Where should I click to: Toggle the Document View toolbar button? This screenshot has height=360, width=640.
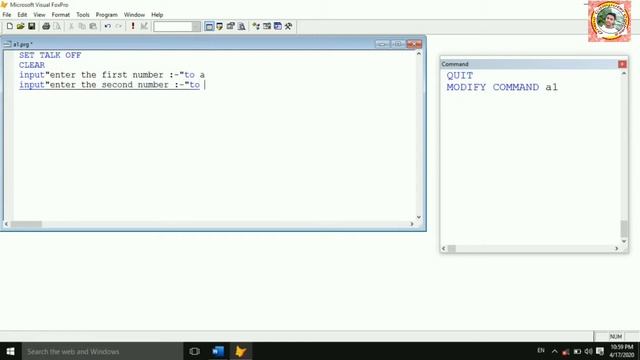242,27
